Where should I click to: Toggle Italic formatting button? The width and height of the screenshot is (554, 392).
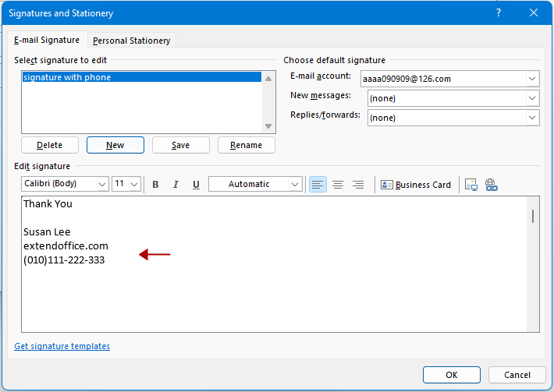click(x=176, y=185)
